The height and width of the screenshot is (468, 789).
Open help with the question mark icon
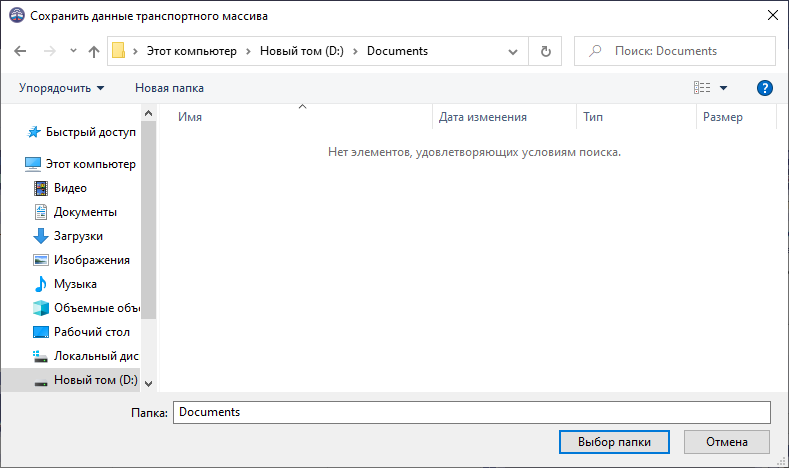765,88
